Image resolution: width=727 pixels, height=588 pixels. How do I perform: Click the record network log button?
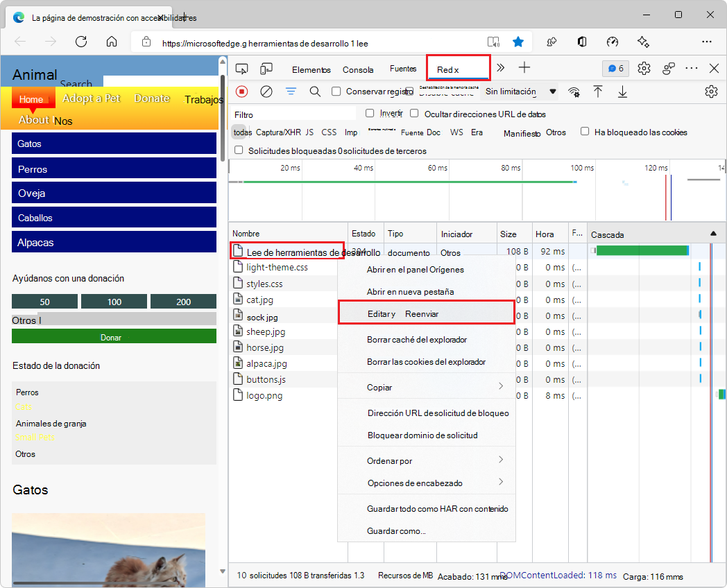(241, 92)
